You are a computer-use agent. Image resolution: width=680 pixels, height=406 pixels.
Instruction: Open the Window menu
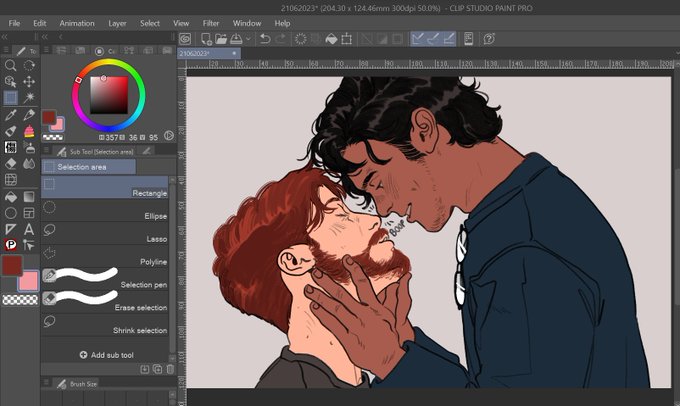pyautogui.click(x=247, y=23)
